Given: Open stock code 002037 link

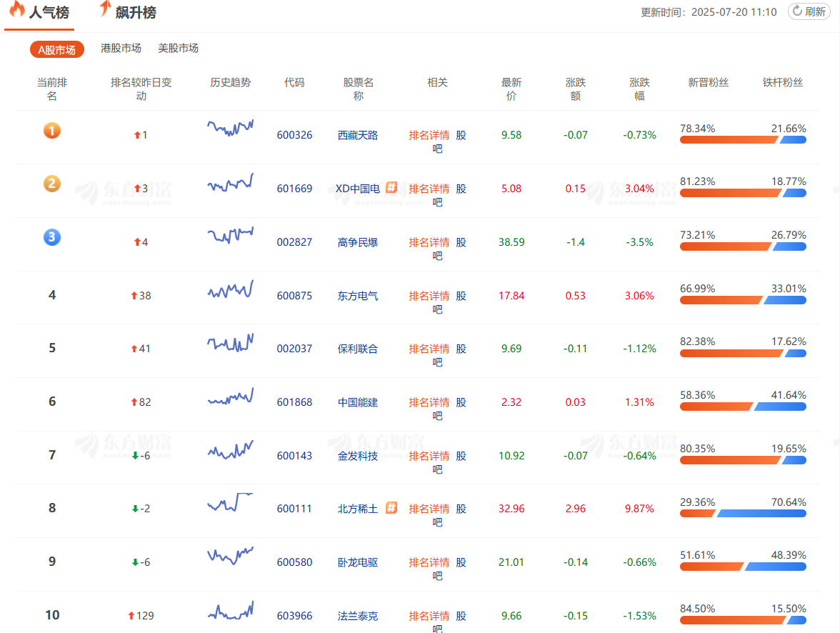Looking at the screenshot, I should tap(294, 349).
